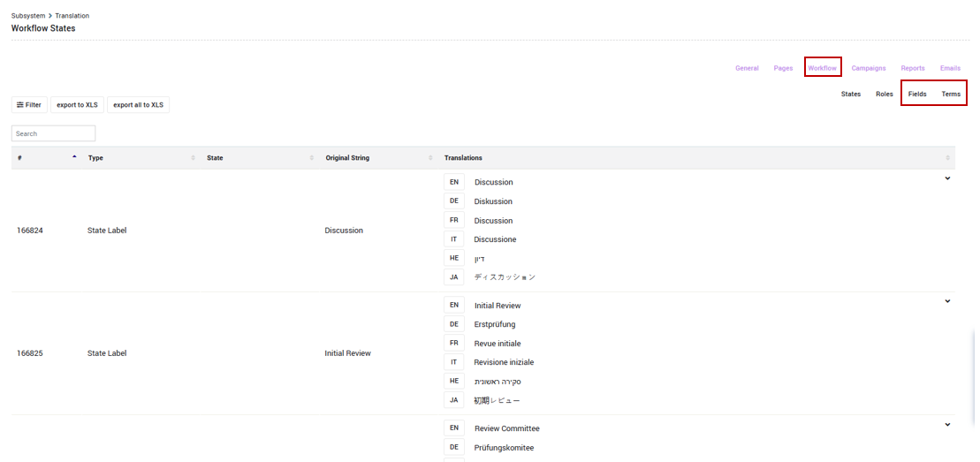Switch to the Fields sub-tab

click(x=917, y=94)
